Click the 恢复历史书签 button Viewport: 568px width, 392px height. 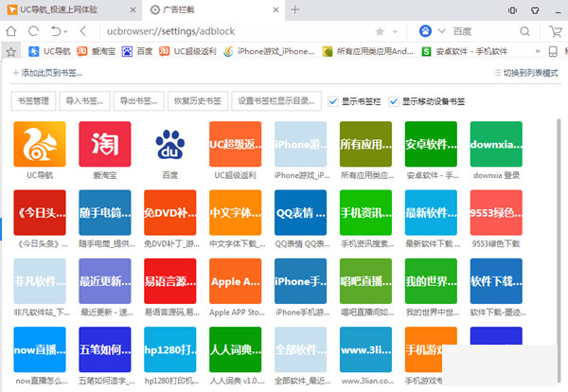198,101
